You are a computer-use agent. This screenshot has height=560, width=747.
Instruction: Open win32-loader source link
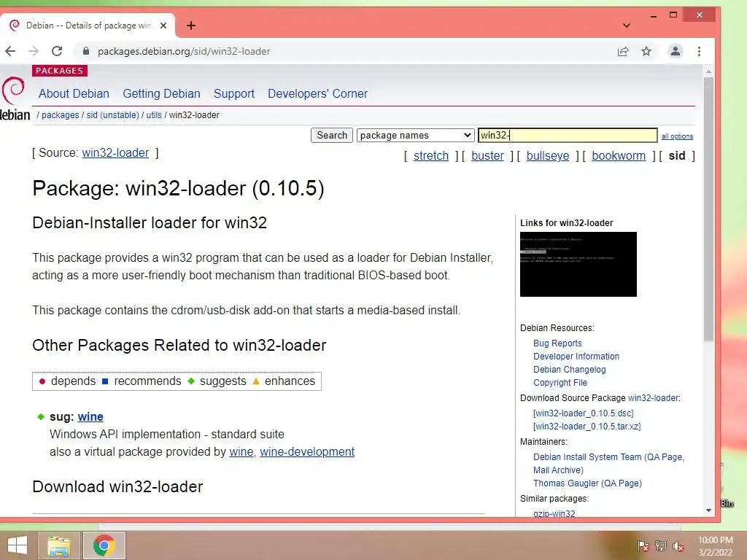(115, 153)
